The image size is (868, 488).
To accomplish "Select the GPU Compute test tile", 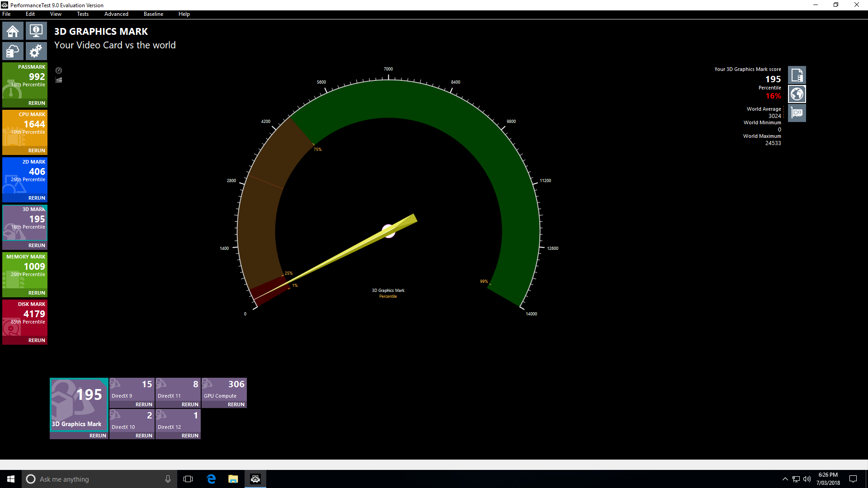I will point(224,389).
